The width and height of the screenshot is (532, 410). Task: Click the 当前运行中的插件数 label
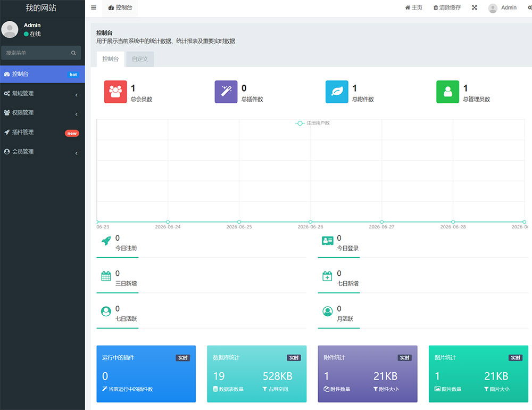pos(131,389)
